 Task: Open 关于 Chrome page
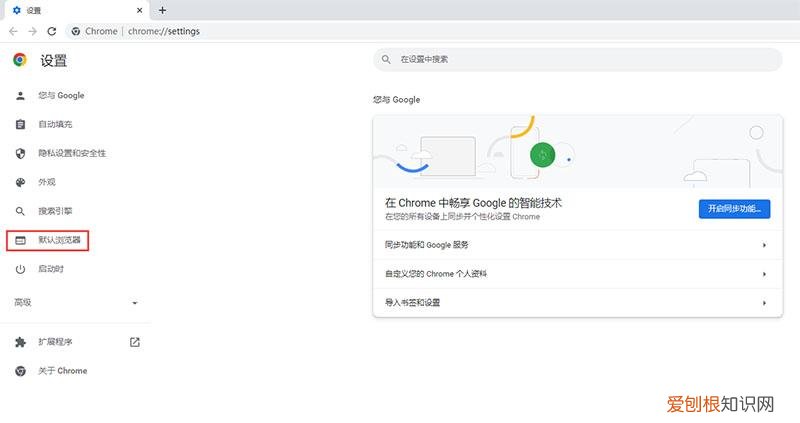tap(62, 371)
